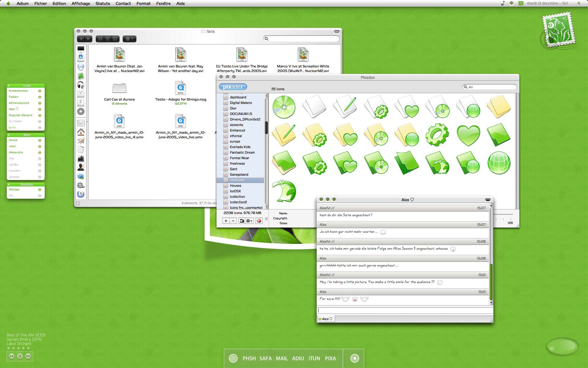This screenshot has height=368, width=588.
Task: Select the open green folder icon in Pixadex
Action: coord(407,163)
